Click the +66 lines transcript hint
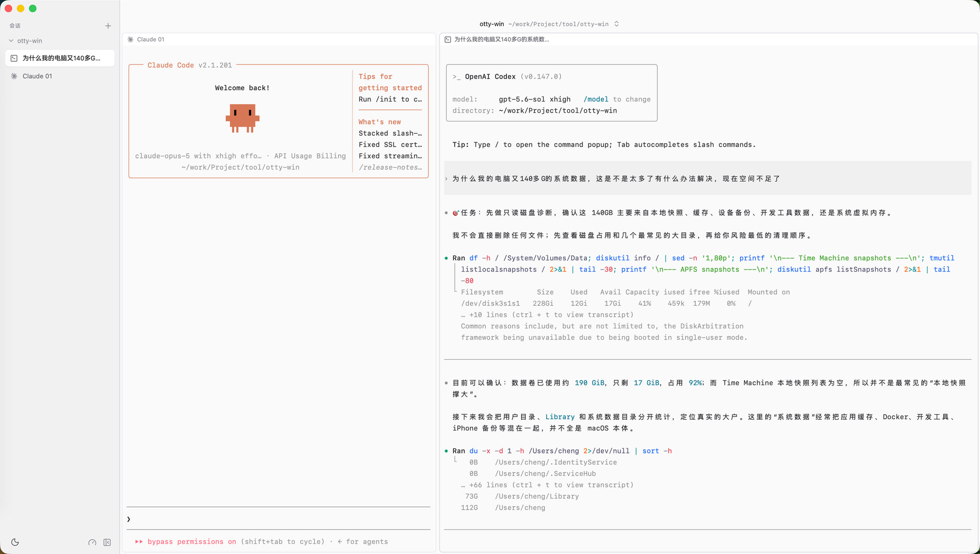The image size is (980, 554). tap(547, 485)
